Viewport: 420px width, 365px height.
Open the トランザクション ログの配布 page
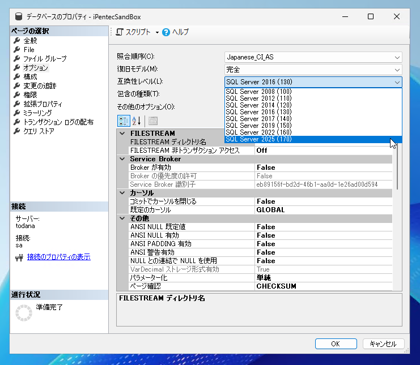[58, 122]
